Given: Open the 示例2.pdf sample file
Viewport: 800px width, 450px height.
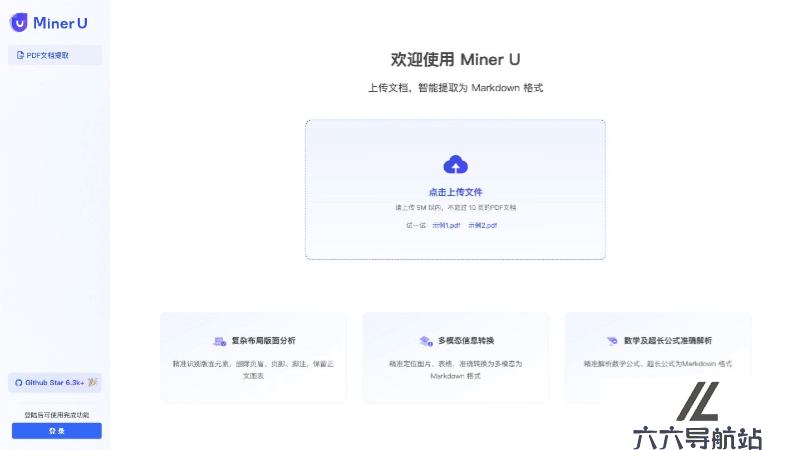Looking at the screenshot, I should tap(482, 225).
